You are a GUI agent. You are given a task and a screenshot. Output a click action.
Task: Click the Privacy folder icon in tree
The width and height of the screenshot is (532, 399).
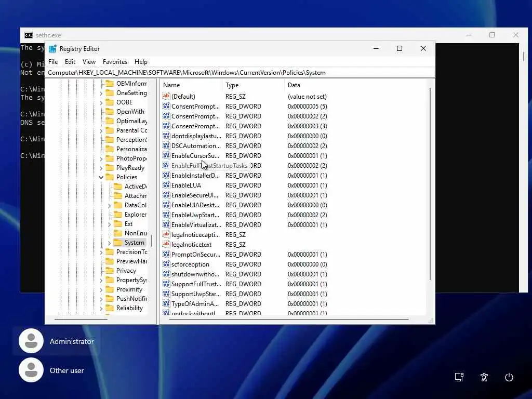click(x=109, y=270)
